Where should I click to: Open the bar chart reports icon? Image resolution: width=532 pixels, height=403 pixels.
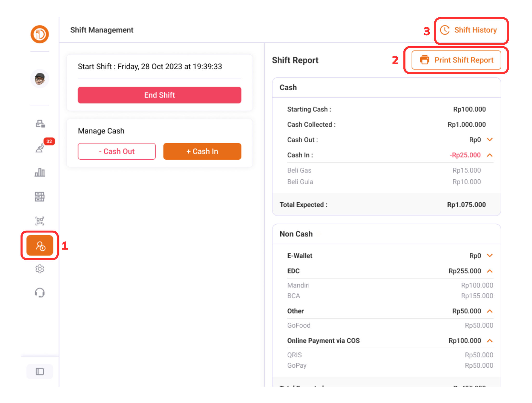point(40,172)
